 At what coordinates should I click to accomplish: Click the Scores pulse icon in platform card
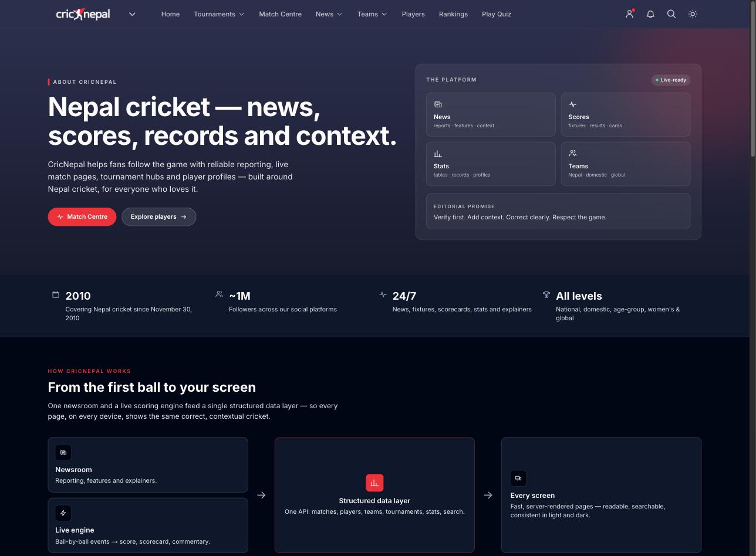[573, 104]
